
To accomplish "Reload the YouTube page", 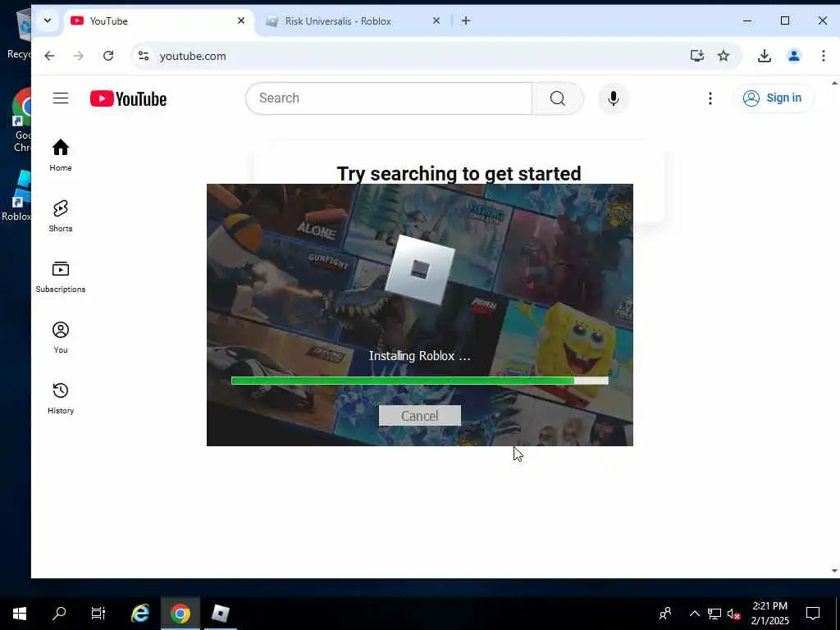I will coord(108,56).
